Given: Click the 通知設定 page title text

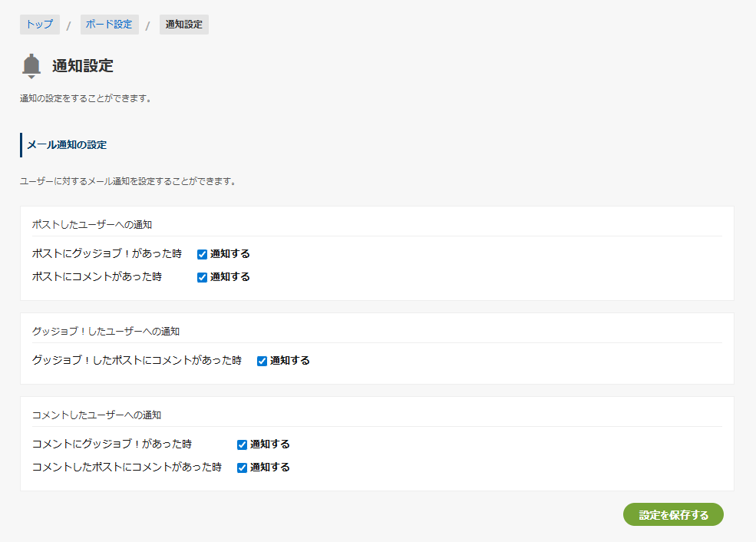Looking at the screenshot, I should [82, 66].
